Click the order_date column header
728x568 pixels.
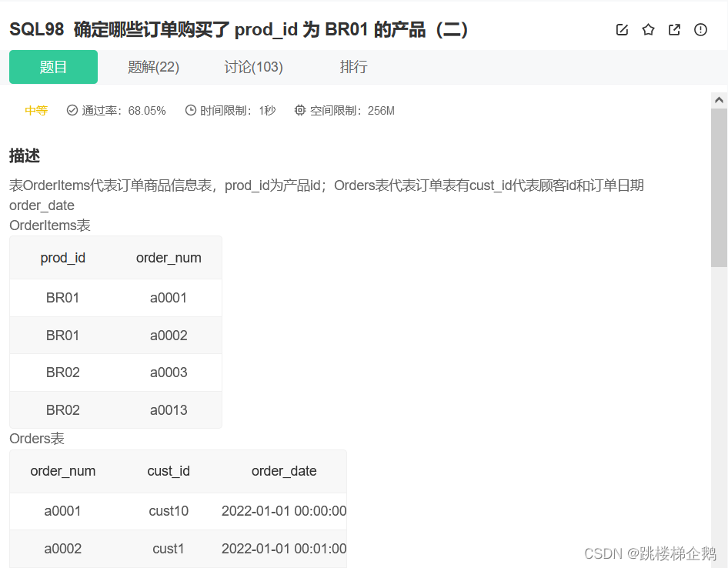(x=284, y=471)
